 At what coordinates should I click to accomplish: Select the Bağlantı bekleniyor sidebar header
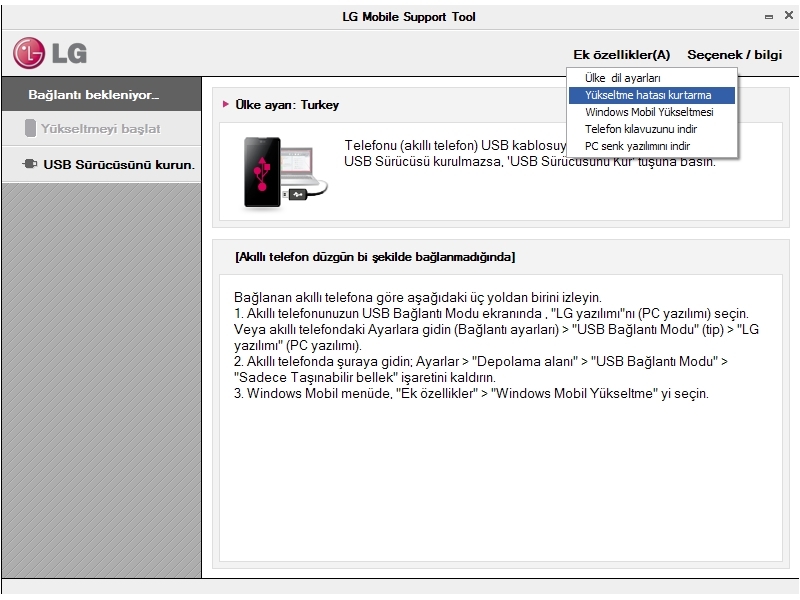102,94
